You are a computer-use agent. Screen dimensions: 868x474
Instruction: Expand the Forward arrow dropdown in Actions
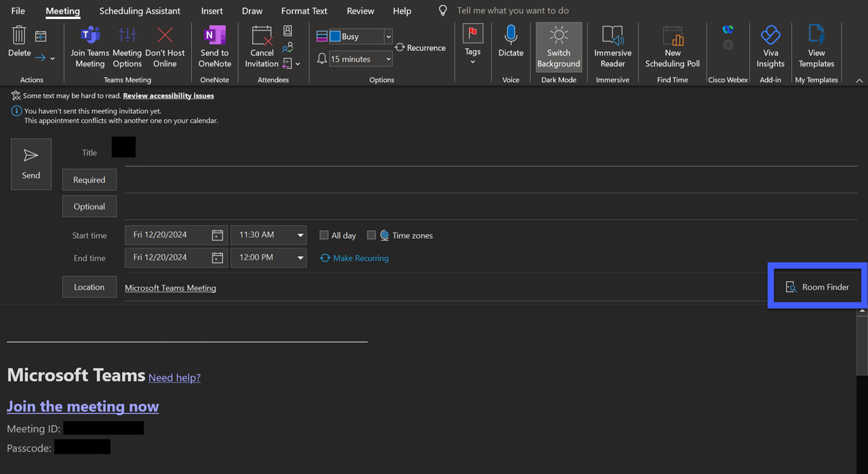click(x=52, y=58)
